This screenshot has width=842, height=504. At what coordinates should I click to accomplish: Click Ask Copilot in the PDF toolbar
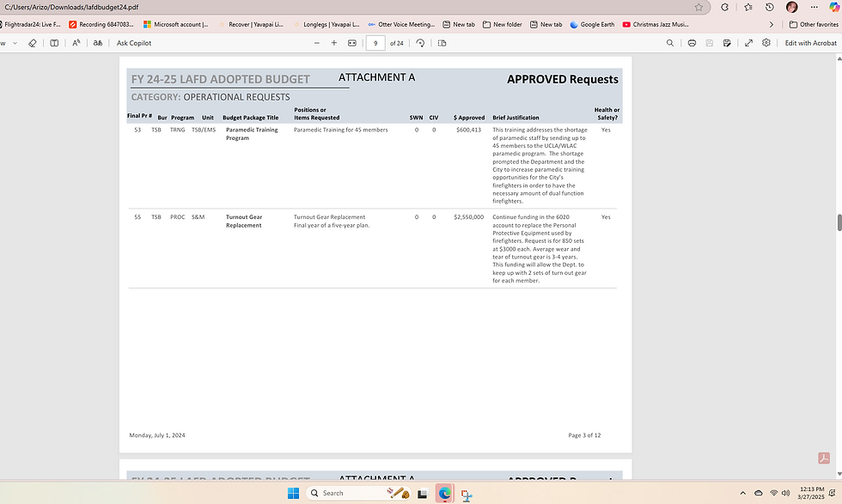(x=134, y=43)
